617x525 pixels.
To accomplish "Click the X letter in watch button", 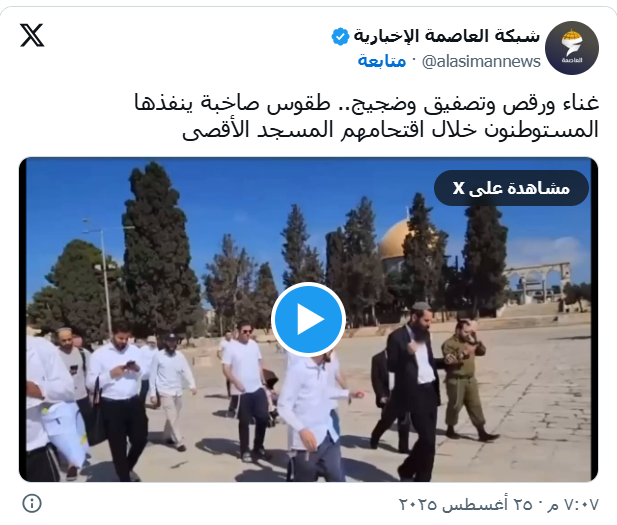I will (x=458, y=189).
